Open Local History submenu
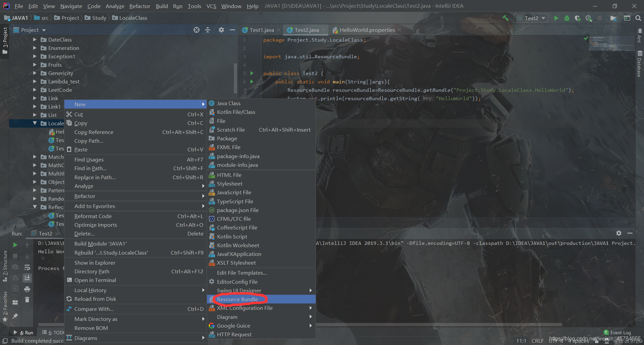 pyautogui.click(x=136, y=290)
